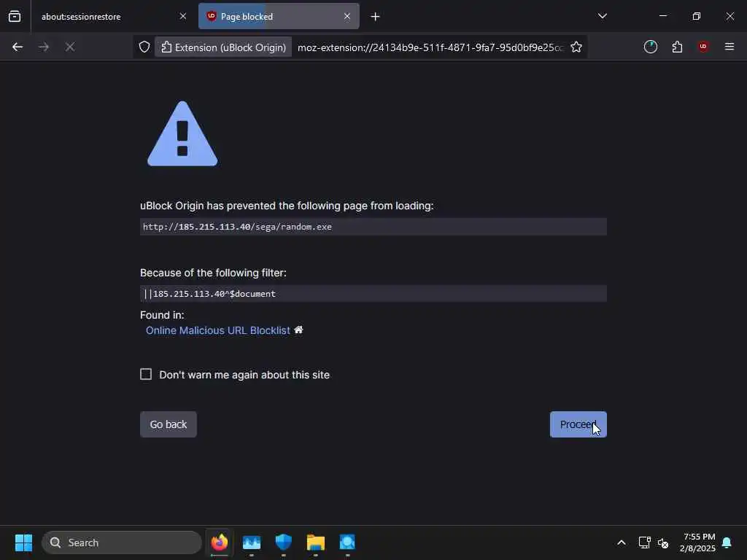Open the Online Malicious URL Blocklist link
Screen dimensions: 747x560
click(x=217, y=330)
